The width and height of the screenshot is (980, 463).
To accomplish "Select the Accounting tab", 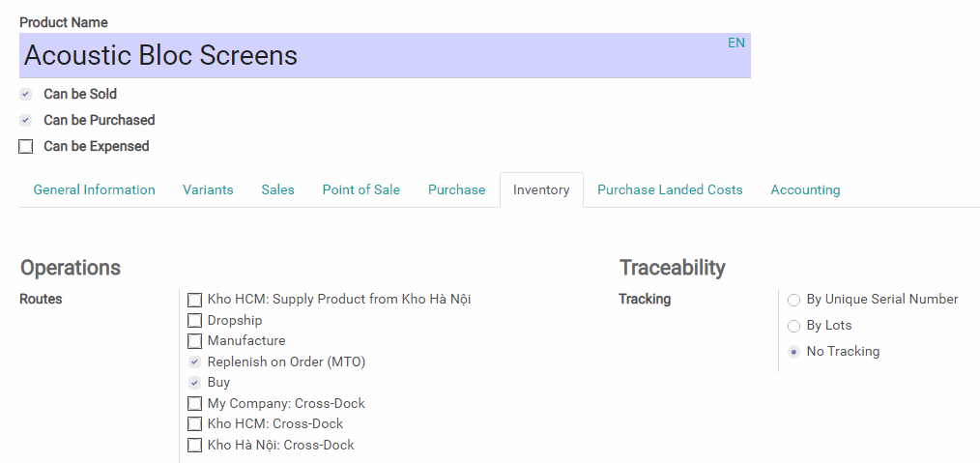I will coord(805,189).
